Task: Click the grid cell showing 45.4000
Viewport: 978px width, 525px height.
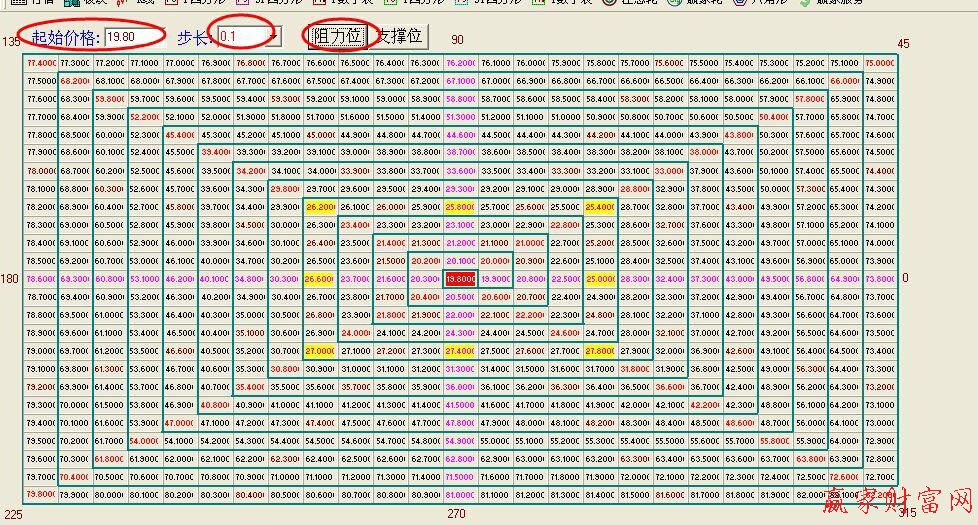Action: pos(181,135)
